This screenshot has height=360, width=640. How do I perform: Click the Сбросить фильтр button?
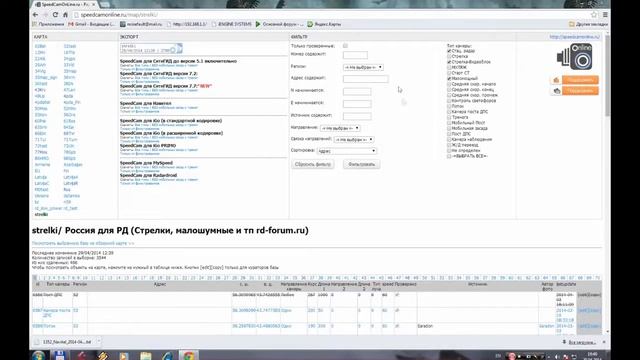(313, 164)
